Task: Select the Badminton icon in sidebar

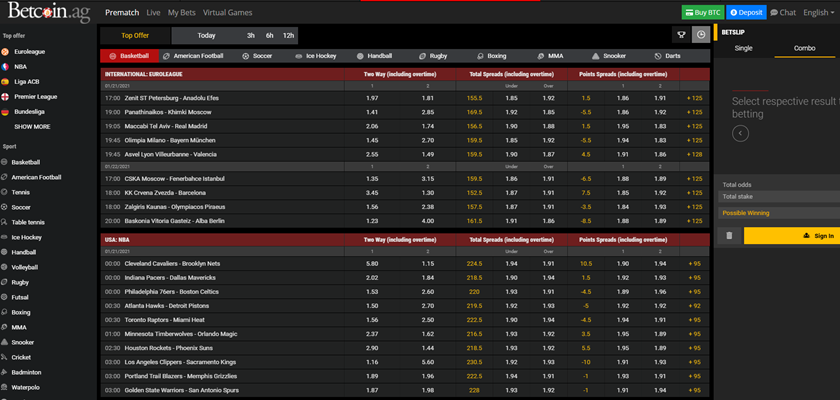Action: pos(5,372)
